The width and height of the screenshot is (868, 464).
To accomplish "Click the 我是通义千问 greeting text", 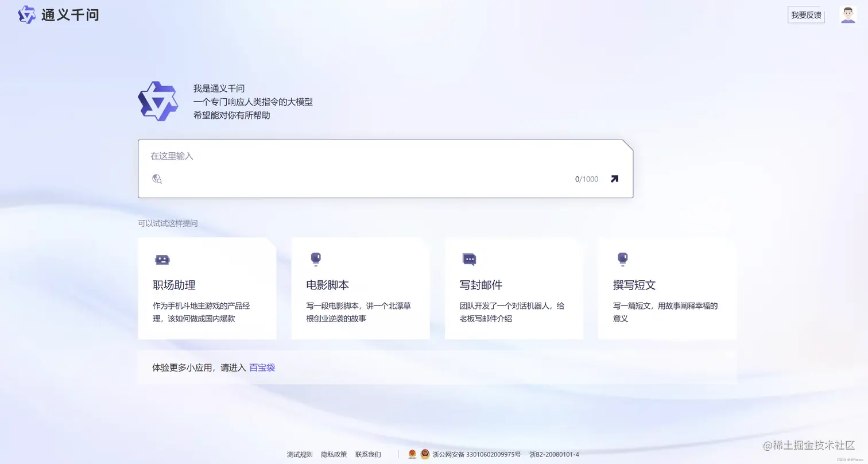I will pos(219,88).
